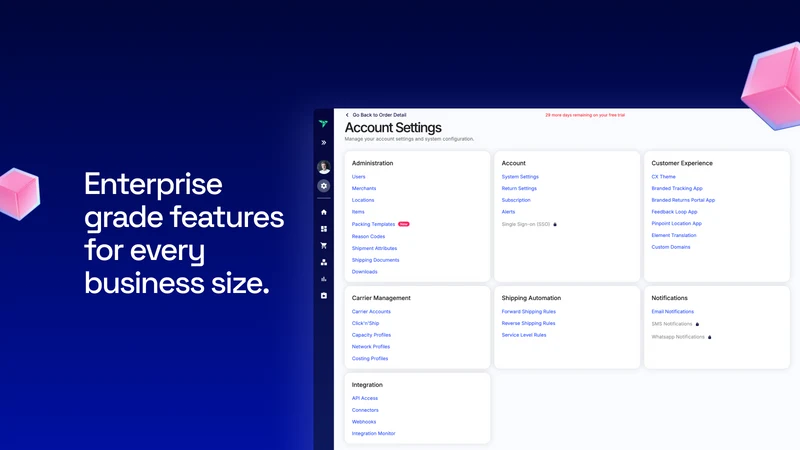Click the free trial days remaining notice
This screenshot has width=800, height=450.
click(585, 115)
